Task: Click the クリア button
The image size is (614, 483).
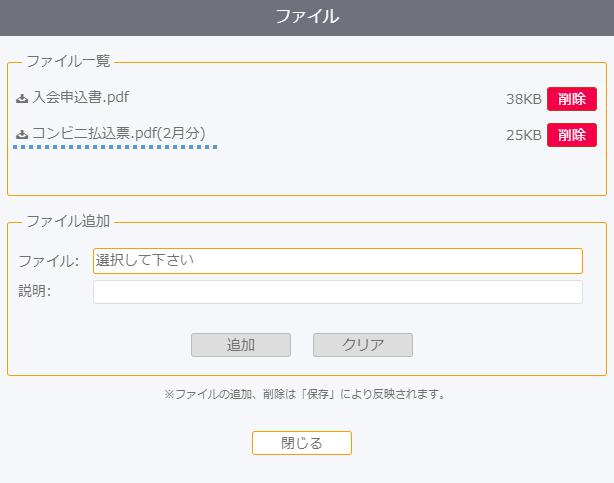Action: click(x=363, y=345)
